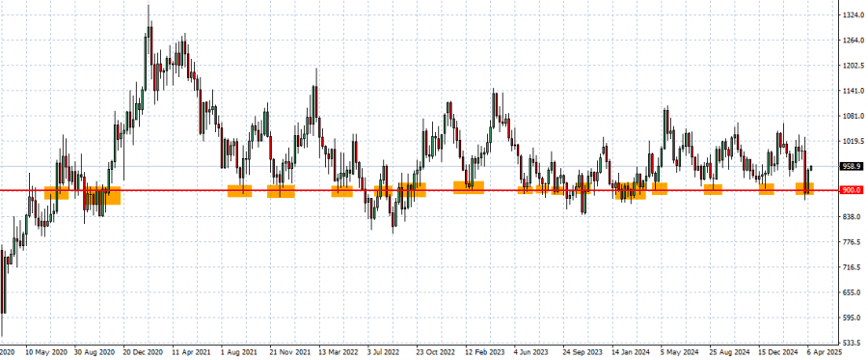Click the 10 May 2020 date label
The height and width of the screenshot is (360, 868).
(x=46, y=351)
